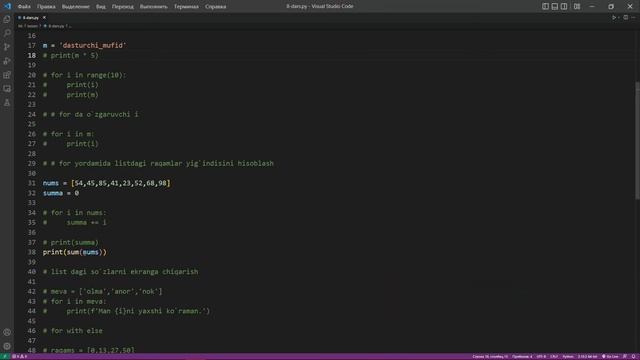Screen dimensions: 640x360
Task: Open editor More Actions ellipsis
Action: 633,18
